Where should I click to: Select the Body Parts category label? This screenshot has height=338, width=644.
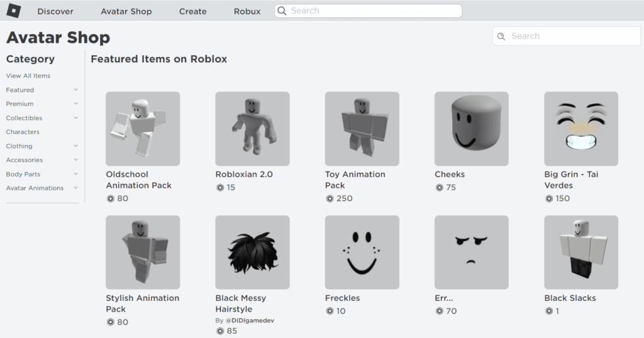tap(23, 174)
